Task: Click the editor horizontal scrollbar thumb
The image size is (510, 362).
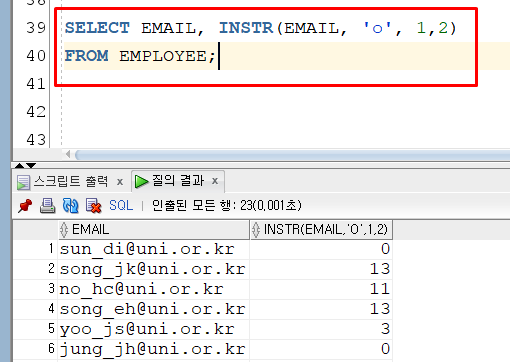Action: (x=293, y=155)
